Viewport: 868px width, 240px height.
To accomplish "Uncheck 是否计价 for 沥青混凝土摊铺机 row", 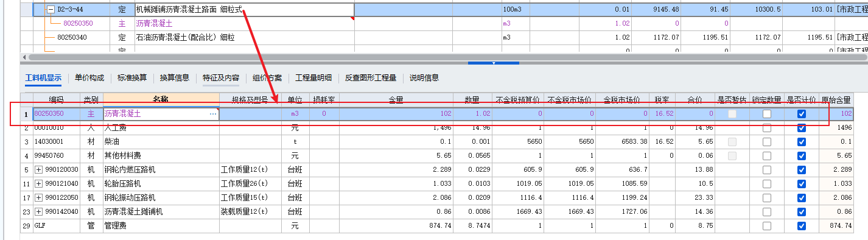I will [802, 212].
